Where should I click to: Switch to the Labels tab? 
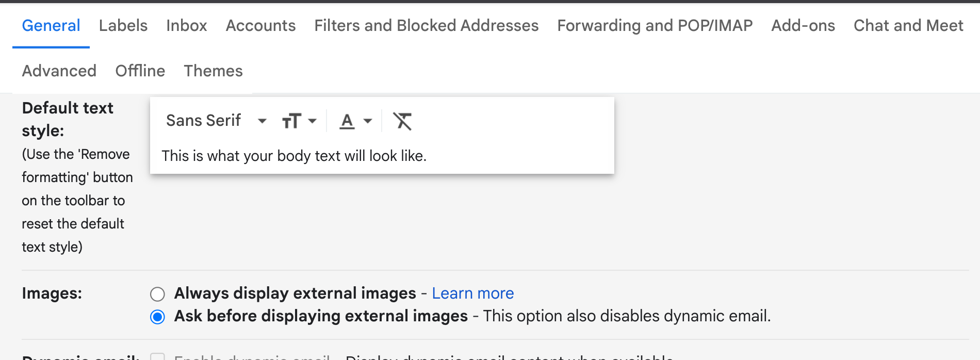point(123,25)
